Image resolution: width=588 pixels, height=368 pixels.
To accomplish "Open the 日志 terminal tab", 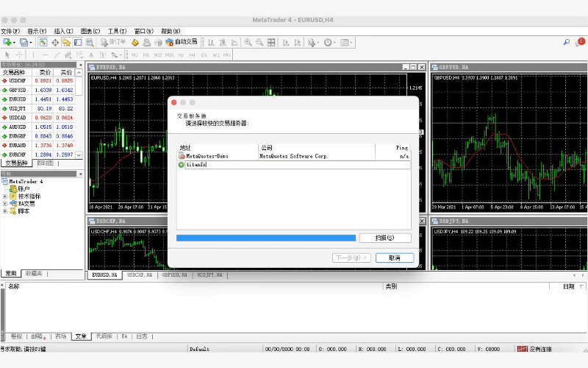I will [x=142, y=336].
